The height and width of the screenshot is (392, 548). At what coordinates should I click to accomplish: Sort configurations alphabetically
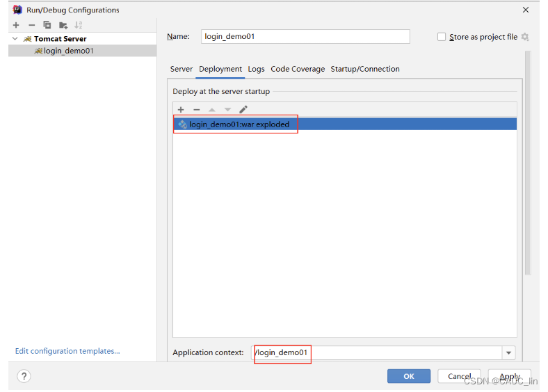pyautogui.click(x=79, y=25)
